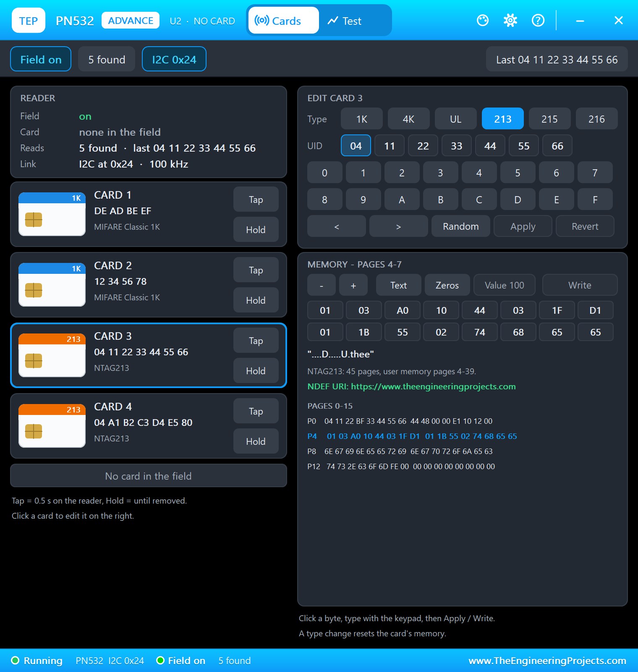This screenshot has height=672, width=638.
Task: Click the 5 found chip
Action: [x=107, y=59]
